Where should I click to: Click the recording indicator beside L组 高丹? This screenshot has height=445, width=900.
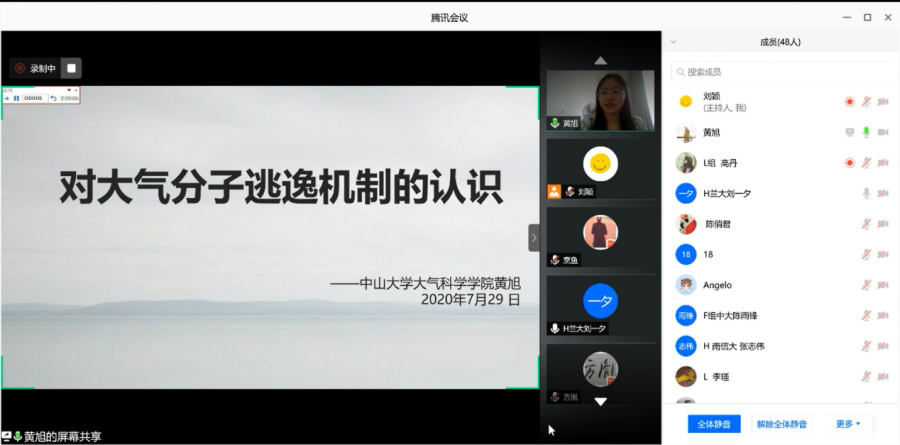pyautogui.click(x=849, y=162)
